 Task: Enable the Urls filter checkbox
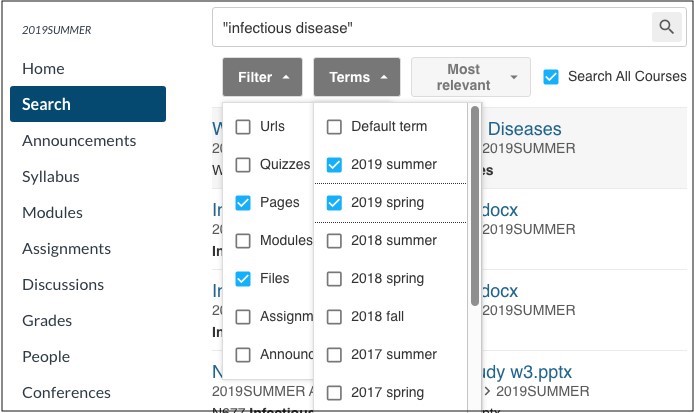[x=243, y=127]
